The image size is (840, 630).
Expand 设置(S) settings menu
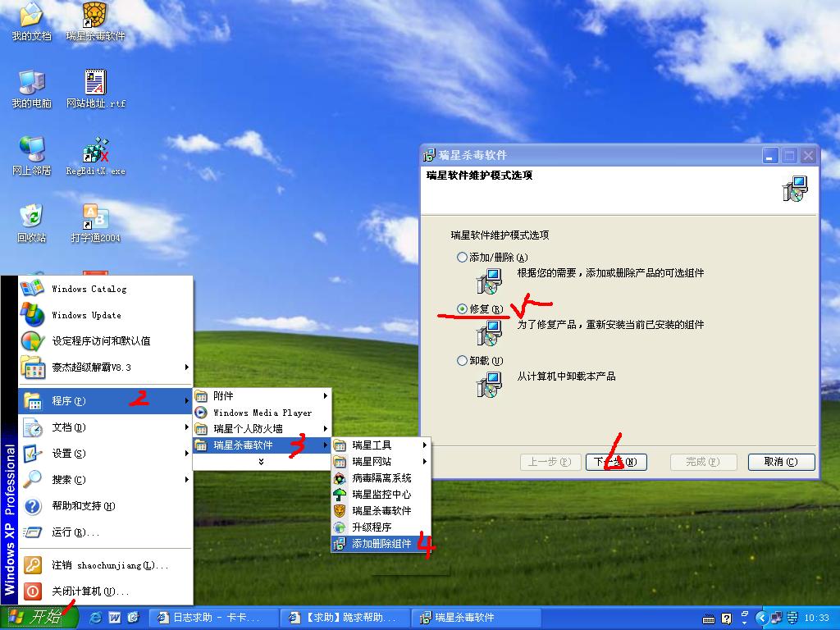pyautogui.click(x=106, y=453)
